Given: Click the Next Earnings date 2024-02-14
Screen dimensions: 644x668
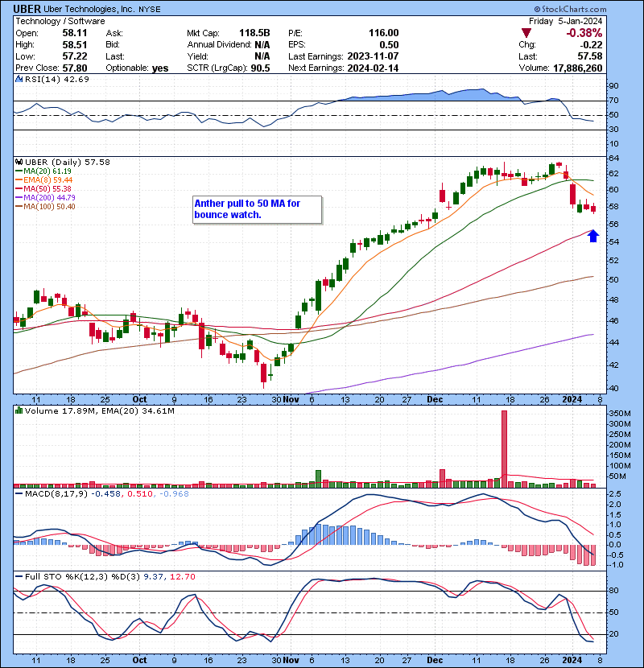Looking at the screenshot, I should point(373,68).
